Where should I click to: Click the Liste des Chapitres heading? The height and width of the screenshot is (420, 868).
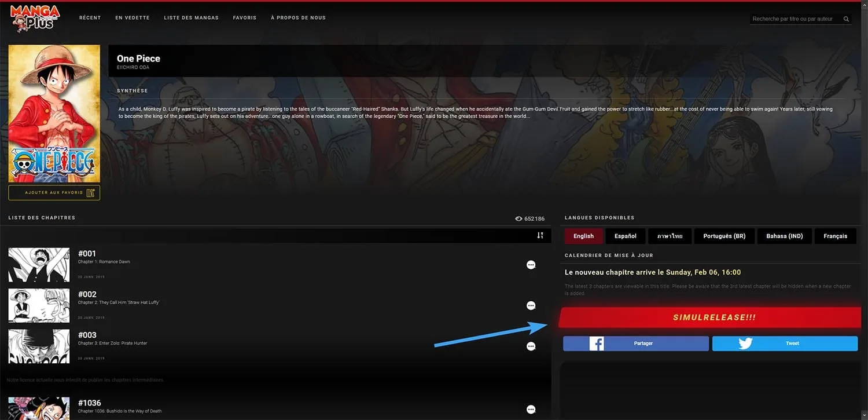42,218
